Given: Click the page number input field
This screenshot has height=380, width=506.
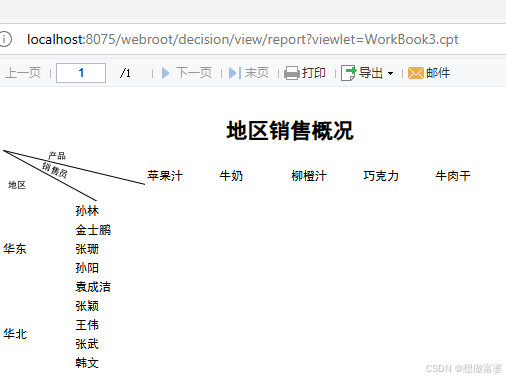Looking at the screenshot, I should [x=81, y=73].
